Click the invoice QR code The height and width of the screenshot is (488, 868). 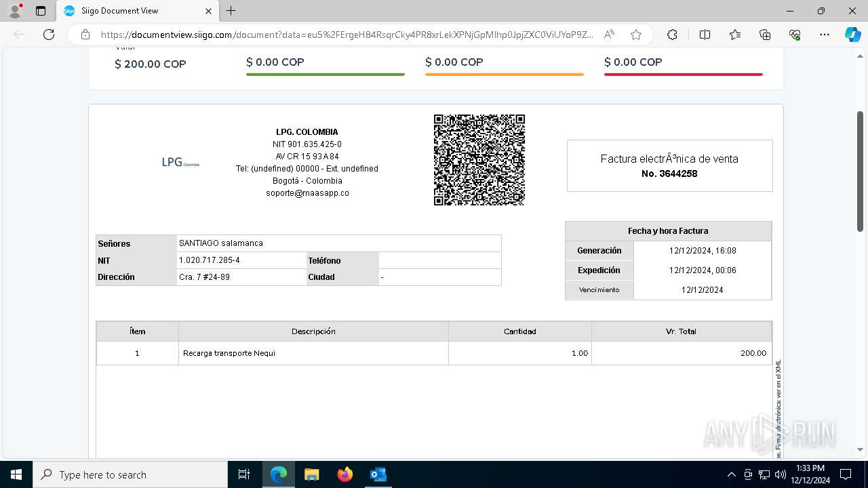pos(479,160)
